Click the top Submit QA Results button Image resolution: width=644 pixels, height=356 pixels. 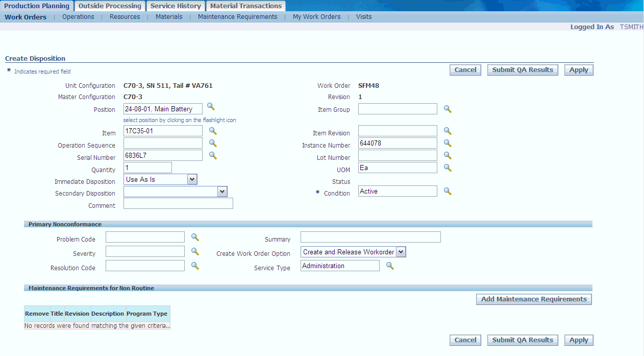click(x=523, y=70)
